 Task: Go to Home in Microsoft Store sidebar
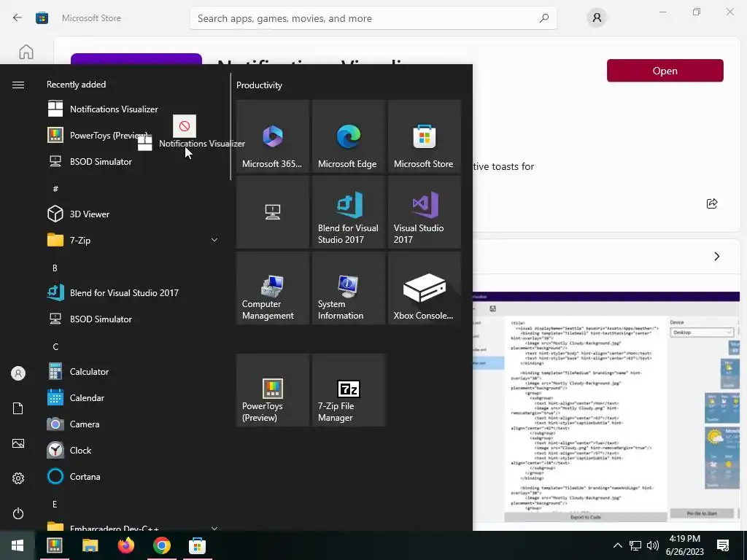pyautogui.click(x=26, y=52)
